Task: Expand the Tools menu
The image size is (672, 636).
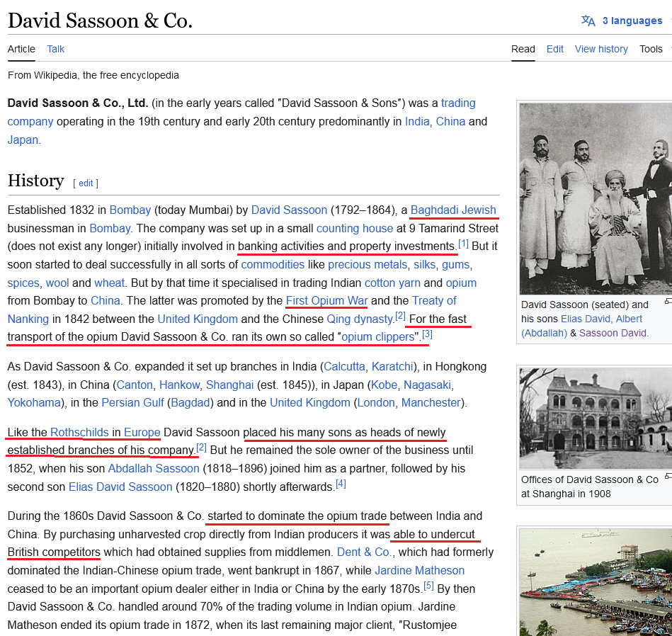Action: tap(651, 49)
